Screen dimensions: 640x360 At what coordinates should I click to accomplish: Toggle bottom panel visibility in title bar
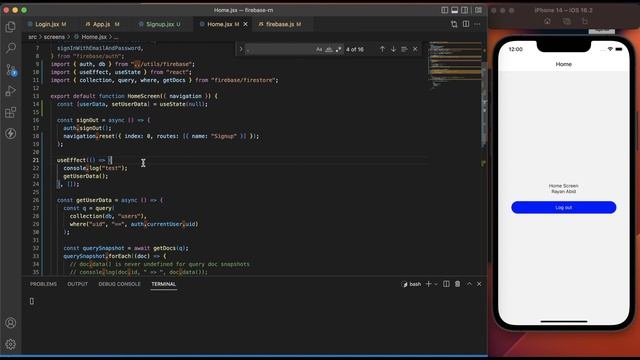pos(454,10)
